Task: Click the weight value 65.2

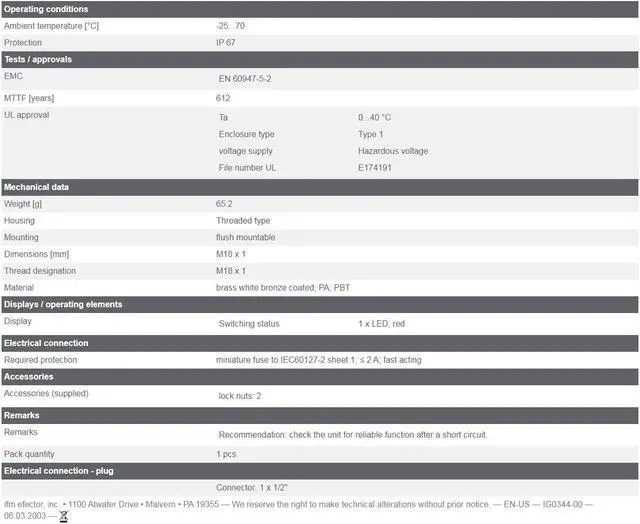Action: (x=224, y=204)
